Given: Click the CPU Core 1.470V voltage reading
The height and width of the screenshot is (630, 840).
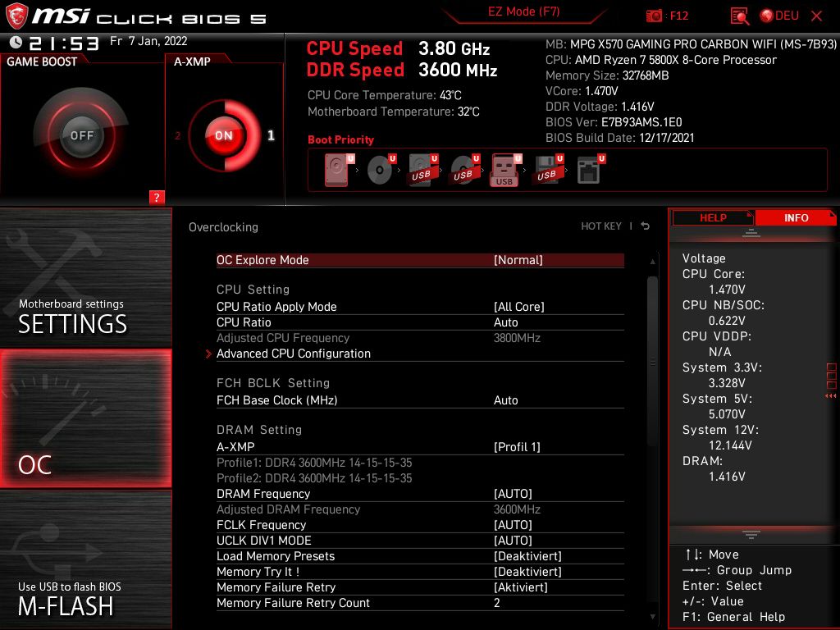Looking at the screenshot, I should coord(727,290).
